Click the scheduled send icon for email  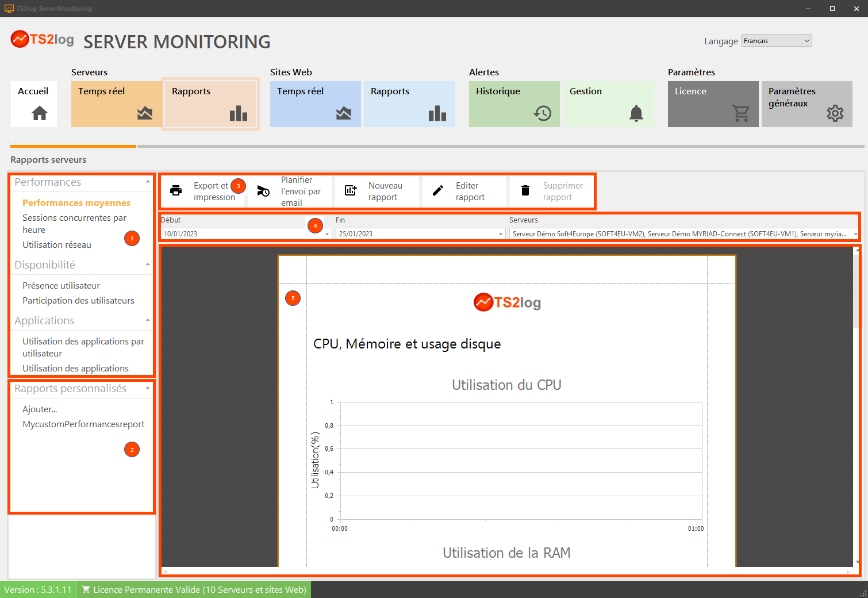pyautogui.click(x=263, y=191)
